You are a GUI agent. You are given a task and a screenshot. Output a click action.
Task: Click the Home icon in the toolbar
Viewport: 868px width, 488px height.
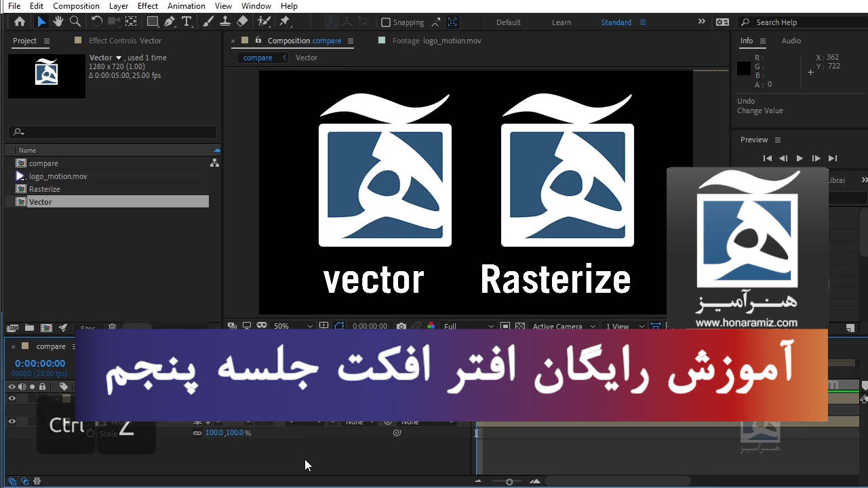tap(20, 22)
